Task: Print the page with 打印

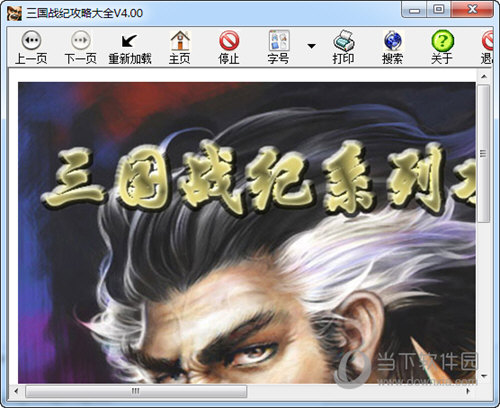Action: (x=343, y=47)
